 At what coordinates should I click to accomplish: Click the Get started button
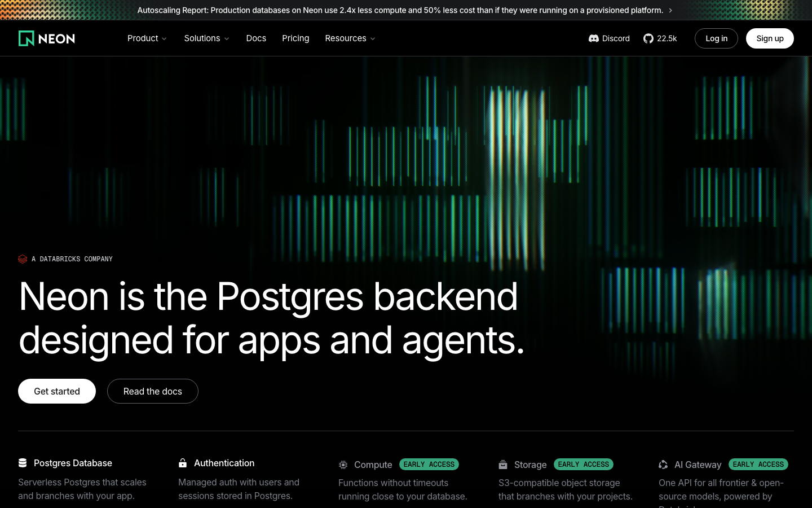pos(57,391)
